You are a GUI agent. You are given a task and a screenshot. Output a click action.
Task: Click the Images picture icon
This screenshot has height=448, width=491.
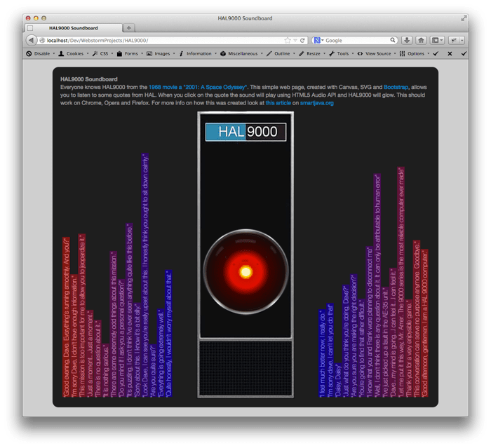(149, 53)
